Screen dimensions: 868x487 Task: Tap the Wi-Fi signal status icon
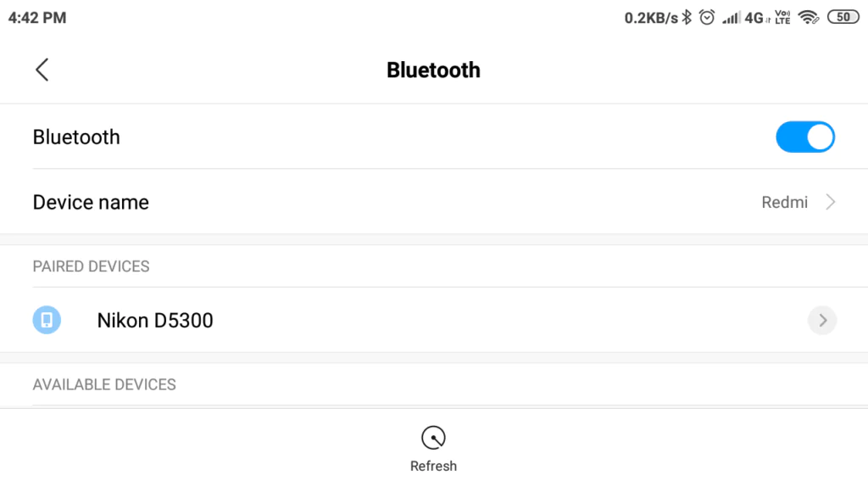tap(808, 18)
